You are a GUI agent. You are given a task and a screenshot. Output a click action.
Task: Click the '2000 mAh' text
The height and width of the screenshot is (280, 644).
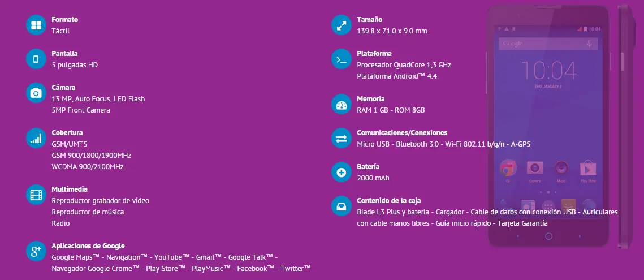[373, 178]
